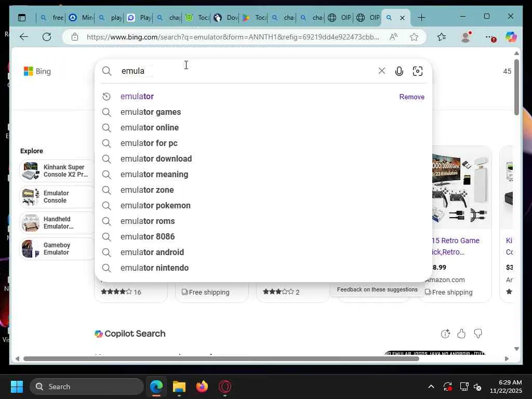Activate the Read aloud icon
532x399 pixels.
(x=393, y=37)
